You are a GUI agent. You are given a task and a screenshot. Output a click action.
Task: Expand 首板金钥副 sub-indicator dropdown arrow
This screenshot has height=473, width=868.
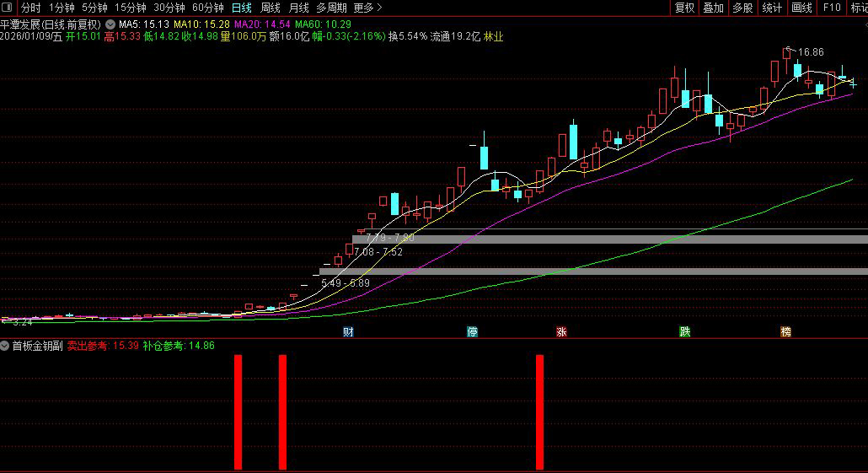point(4,346)
